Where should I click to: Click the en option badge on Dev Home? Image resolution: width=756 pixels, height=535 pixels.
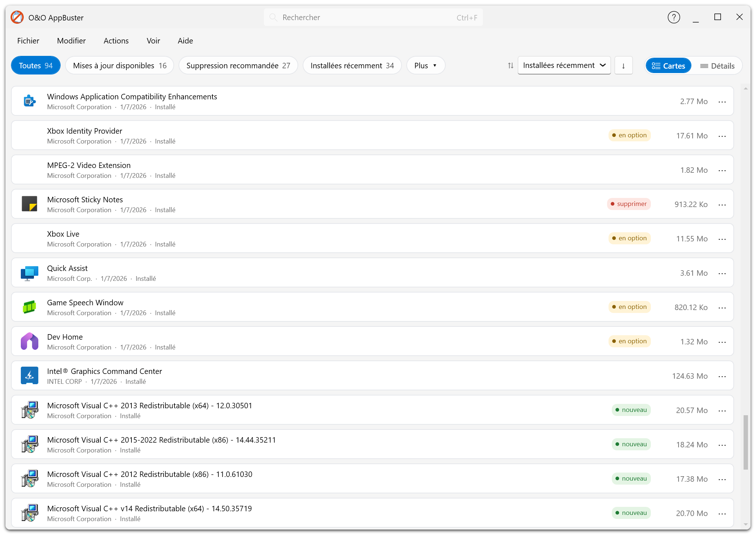pyautogui.click(x=630, y=341)
